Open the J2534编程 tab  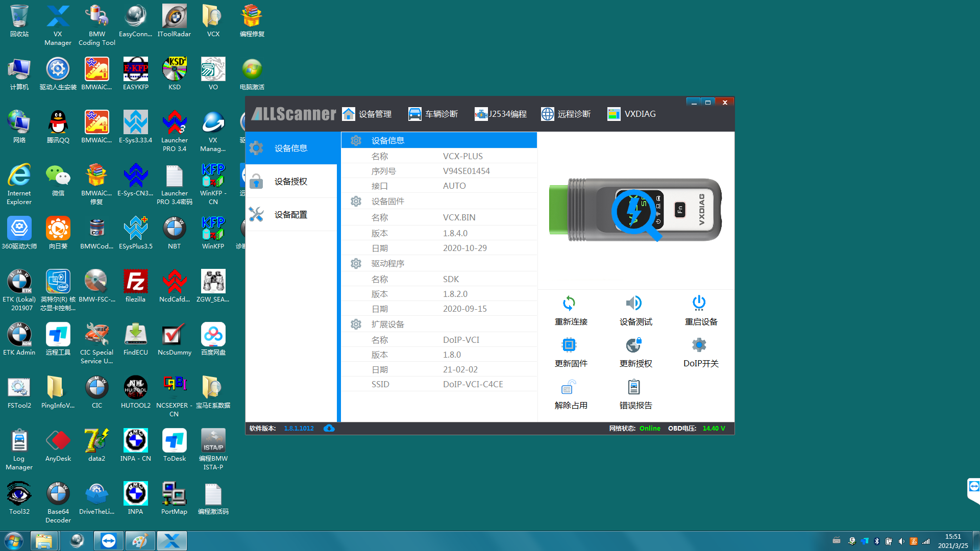501,114
